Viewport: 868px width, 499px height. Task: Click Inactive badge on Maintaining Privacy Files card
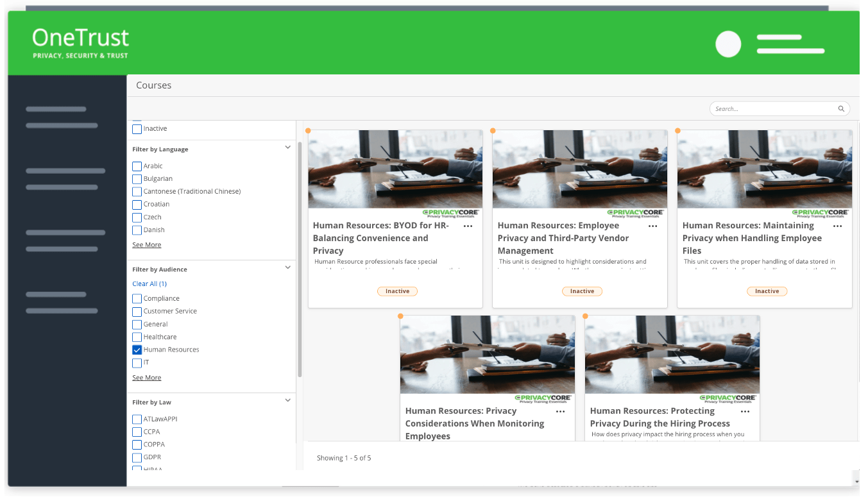(x=767, y=291)
